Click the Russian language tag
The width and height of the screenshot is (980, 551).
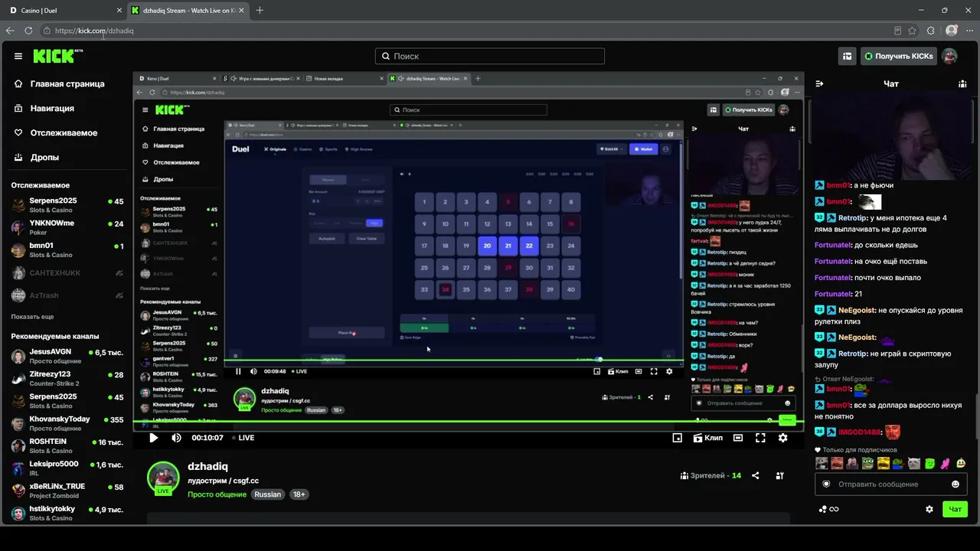[268, 494]
